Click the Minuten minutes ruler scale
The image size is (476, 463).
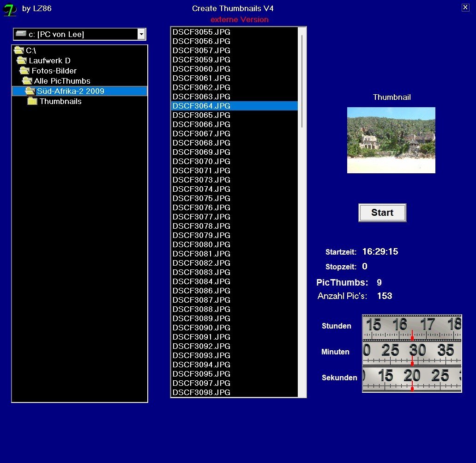[x=412, y=353]
